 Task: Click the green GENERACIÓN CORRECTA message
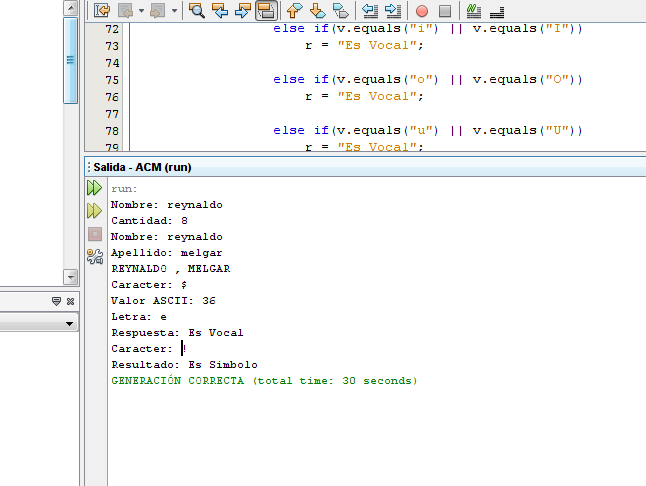[x=264, y=381]
